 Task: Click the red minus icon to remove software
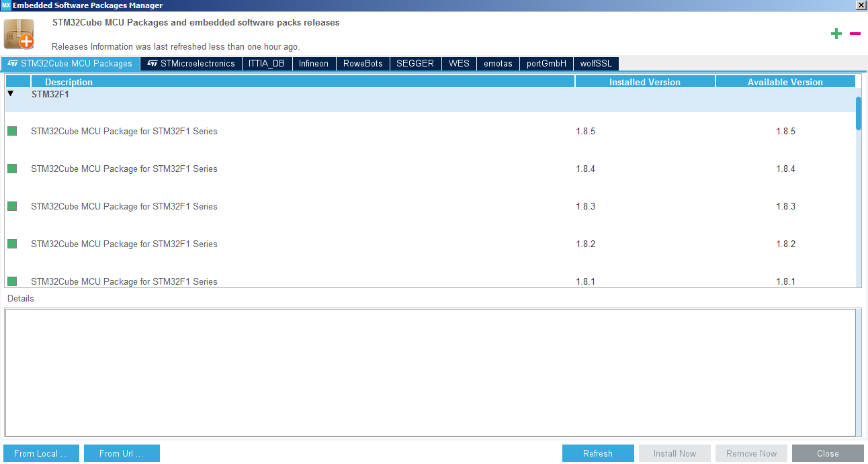tap(855, 33)
